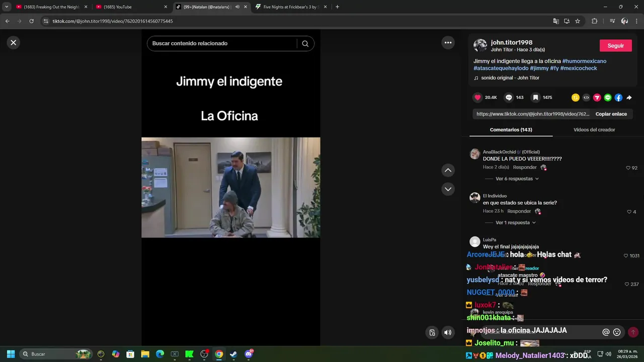
Task: Post comment with the red arrow button
Action: tap(633, 332)
